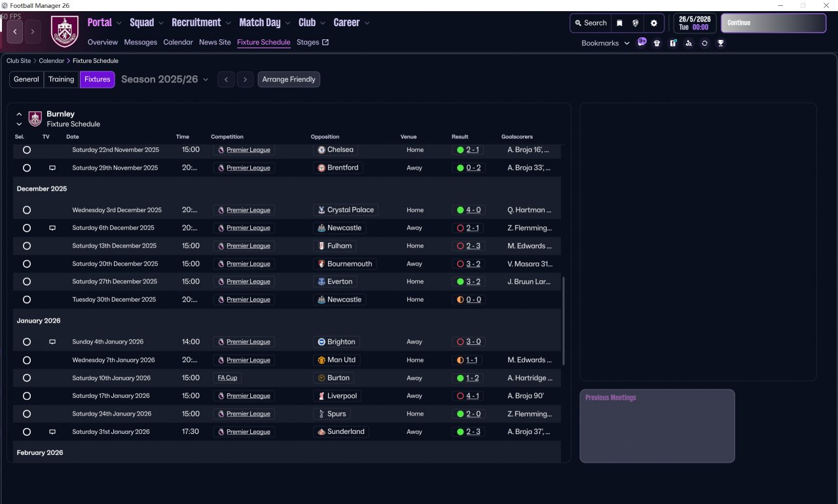The width and height of the screenshot is (838, 504).
Task: Switch to the Training tab
Action: (61, 79)
